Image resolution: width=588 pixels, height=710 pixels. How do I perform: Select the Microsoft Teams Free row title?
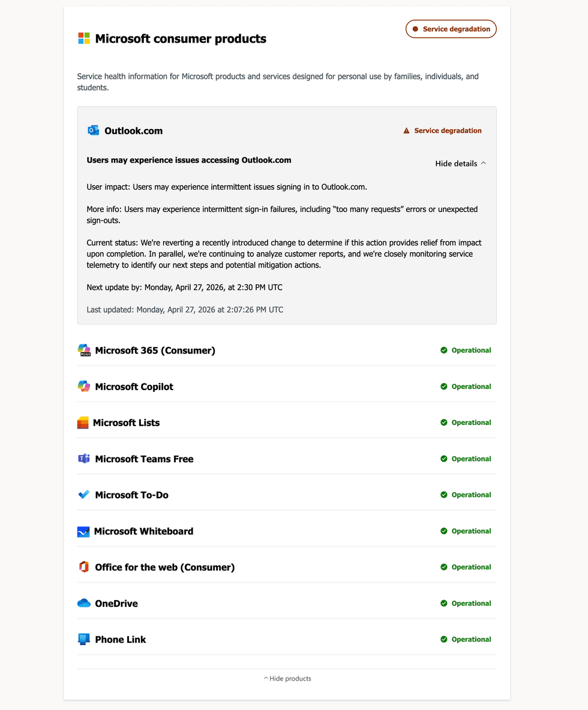[144, 459]
